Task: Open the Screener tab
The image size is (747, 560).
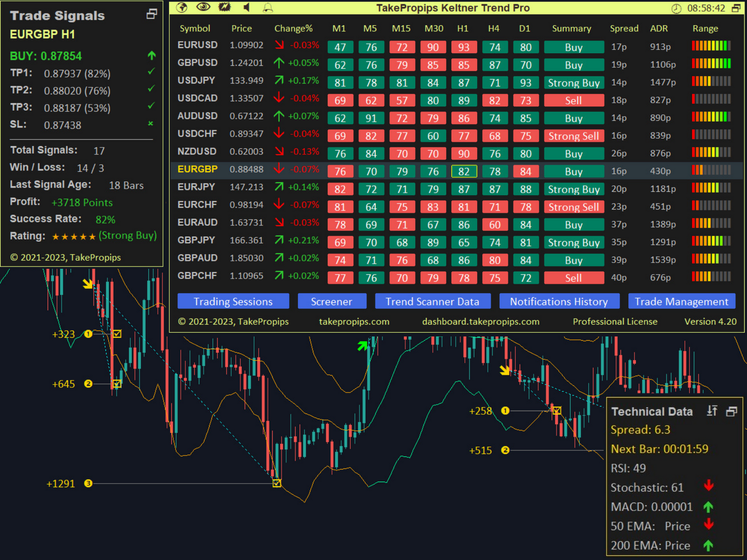Action: [332, 301]
